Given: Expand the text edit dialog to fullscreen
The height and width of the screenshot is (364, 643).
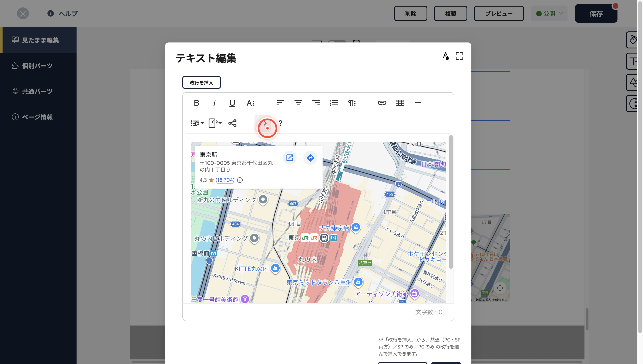Looking at the screenshot, I should pos(459,56).
